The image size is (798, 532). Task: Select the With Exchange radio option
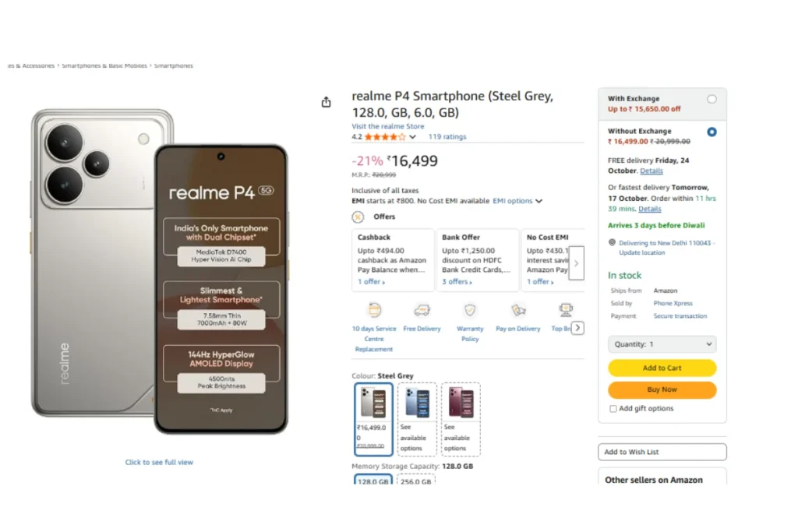[711, 99]
